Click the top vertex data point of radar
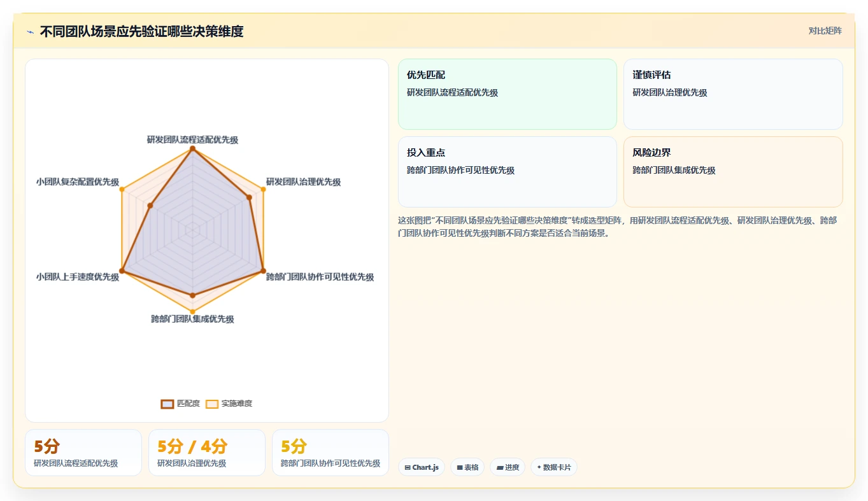The height and width of the screenshot is (501, 868). point(192,148)
